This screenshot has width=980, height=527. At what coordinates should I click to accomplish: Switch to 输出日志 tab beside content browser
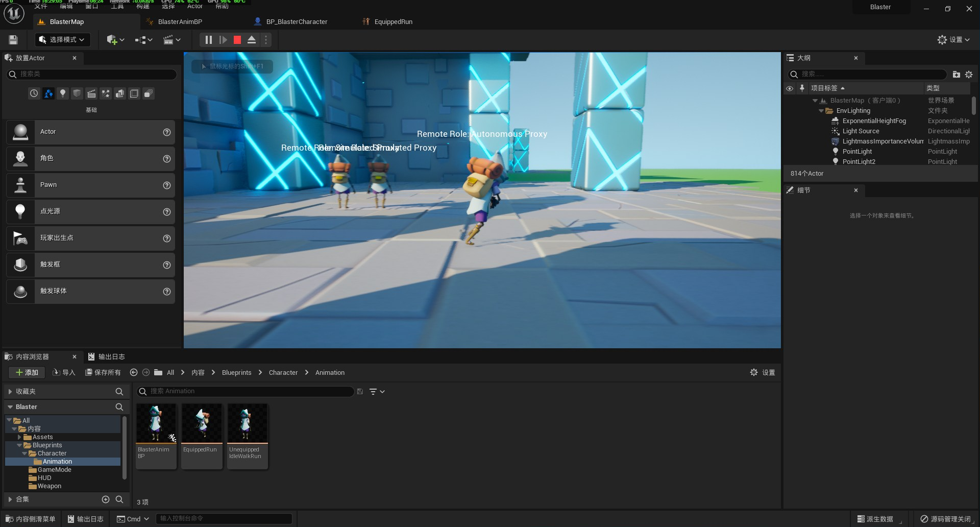pyautogui.click(x=106, y=357)
